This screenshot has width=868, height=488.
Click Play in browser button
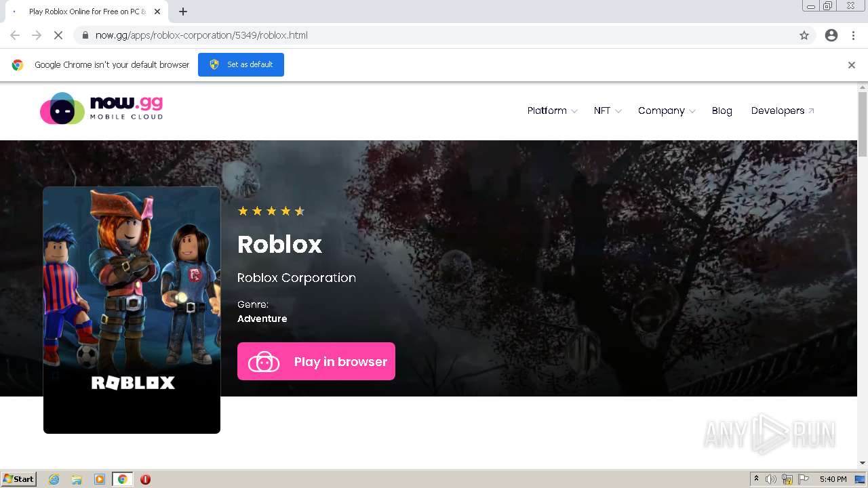click(x=316, y=361)
